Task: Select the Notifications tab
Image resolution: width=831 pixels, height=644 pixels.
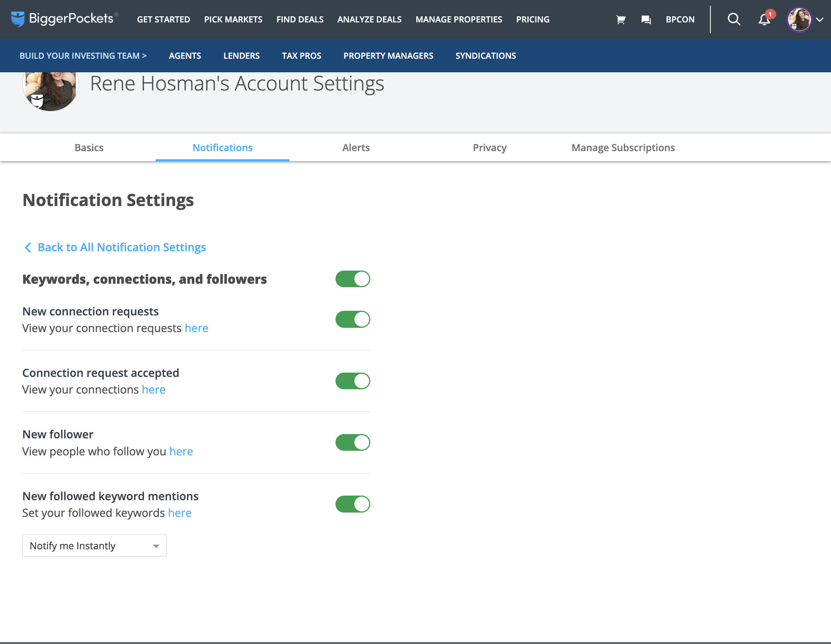Action: pos(223,148)
